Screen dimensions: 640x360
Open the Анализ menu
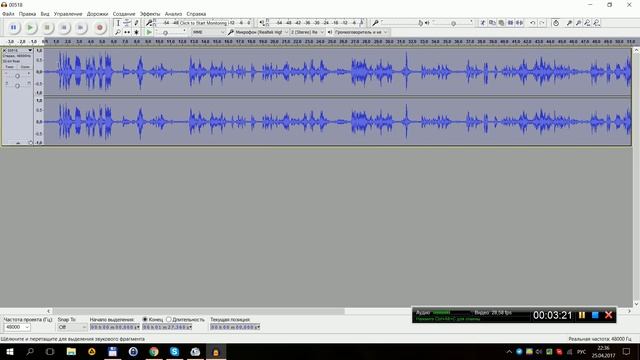click(x=173, y=14)
